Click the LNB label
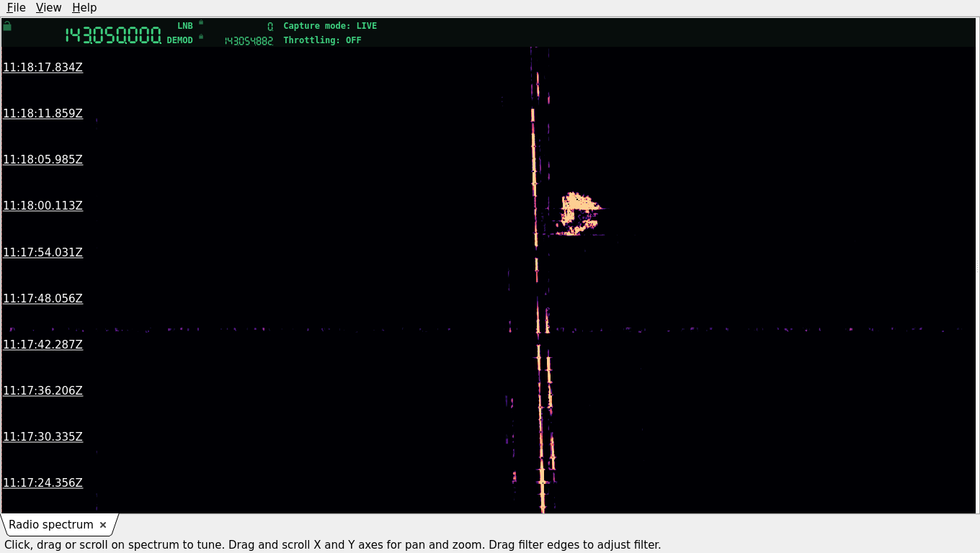 pos(185,26)
